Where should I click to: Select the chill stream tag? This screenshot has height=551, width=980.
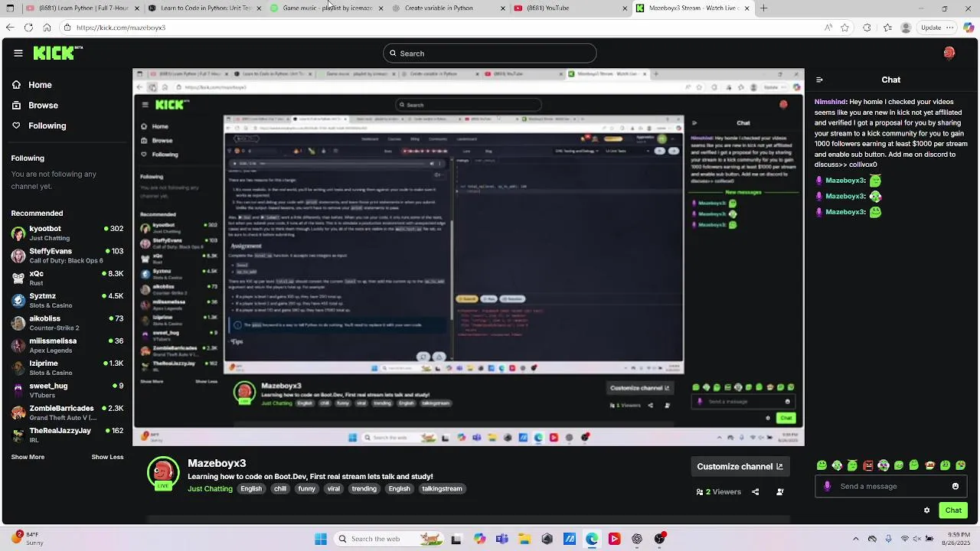tap(280, 488)
